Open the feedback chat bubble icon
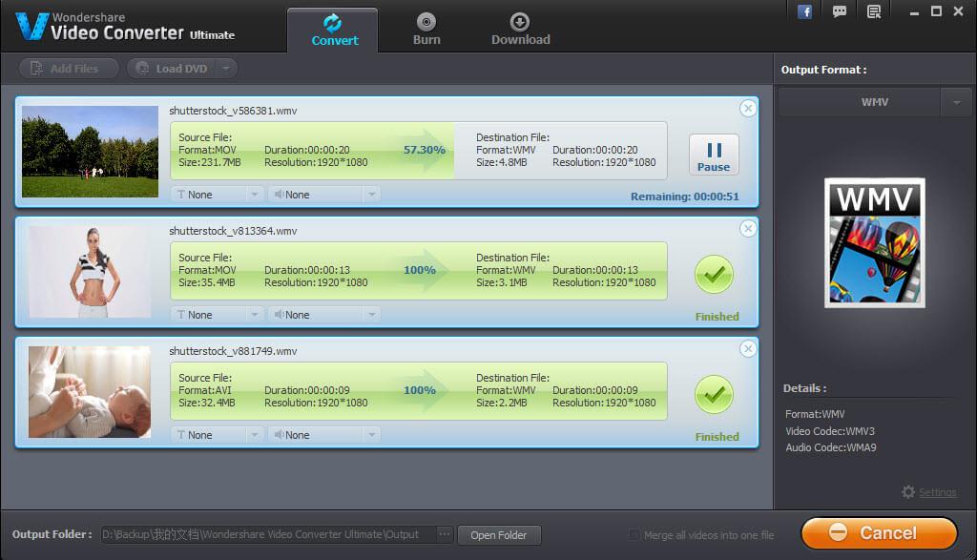The width and height of the screenshot is (977, 560). point(840,11)
